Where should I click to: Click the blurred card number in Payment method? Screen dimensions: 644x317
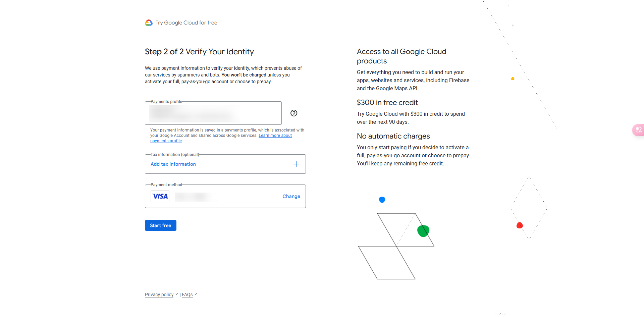(x=195, y=197)
